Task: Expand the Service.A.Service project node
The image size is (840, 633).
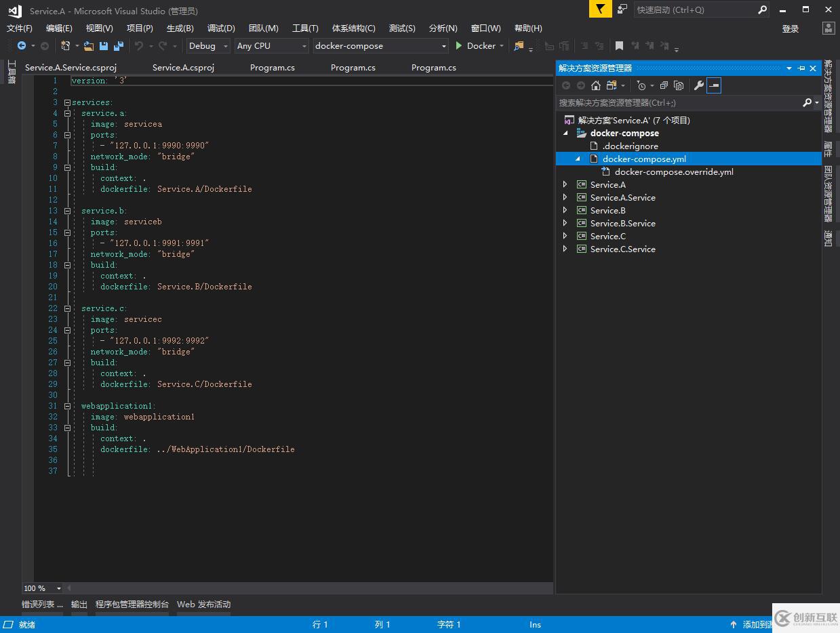Action: (565, 198)
